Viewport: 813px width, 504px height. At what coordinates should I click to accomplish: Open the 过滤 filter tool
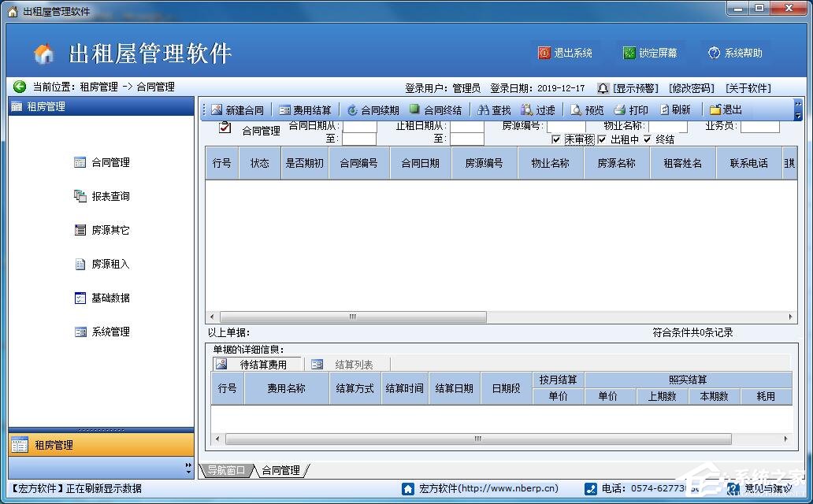(x=527, y=110)
